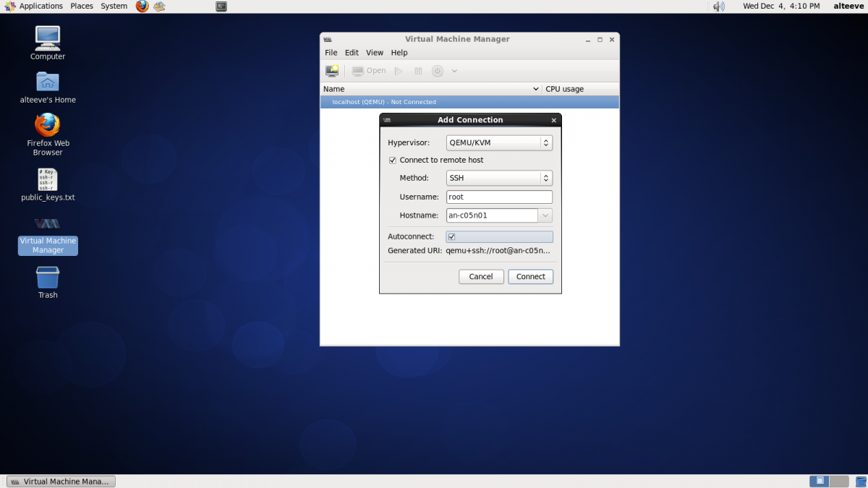This screenshot has width=868, height=488.
Task: Uncheck Connect to remote host checkbox
Action: point(393,160)
